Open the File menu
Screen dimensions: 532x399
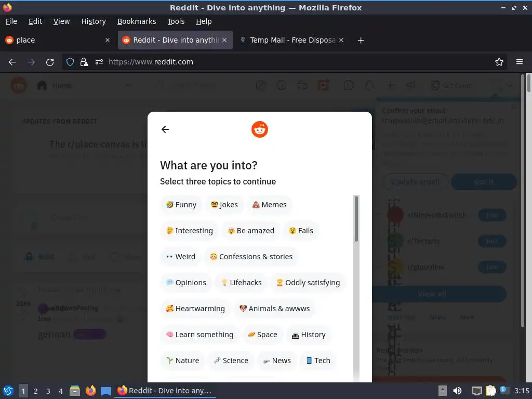tap(11, 21)
